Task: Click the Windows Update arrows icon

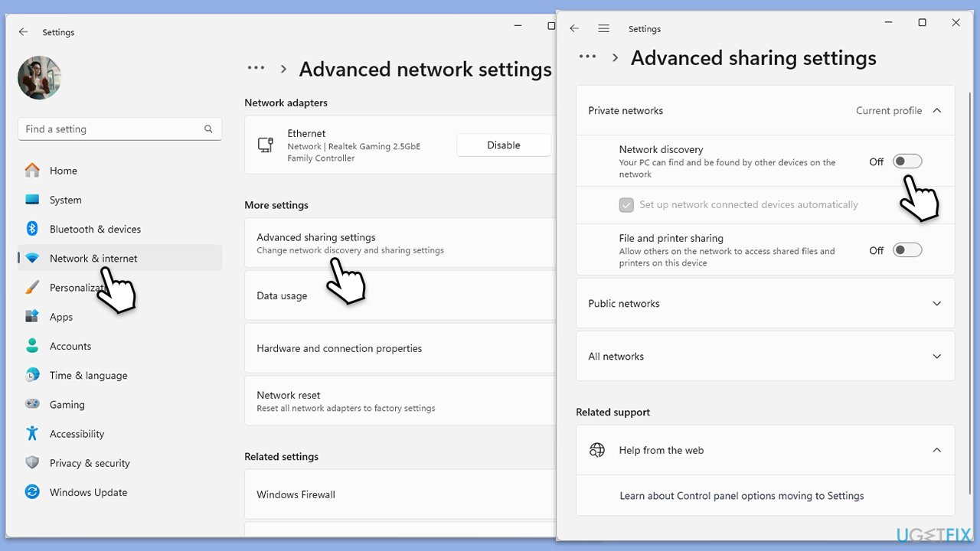Action: [x=32, y=492]
